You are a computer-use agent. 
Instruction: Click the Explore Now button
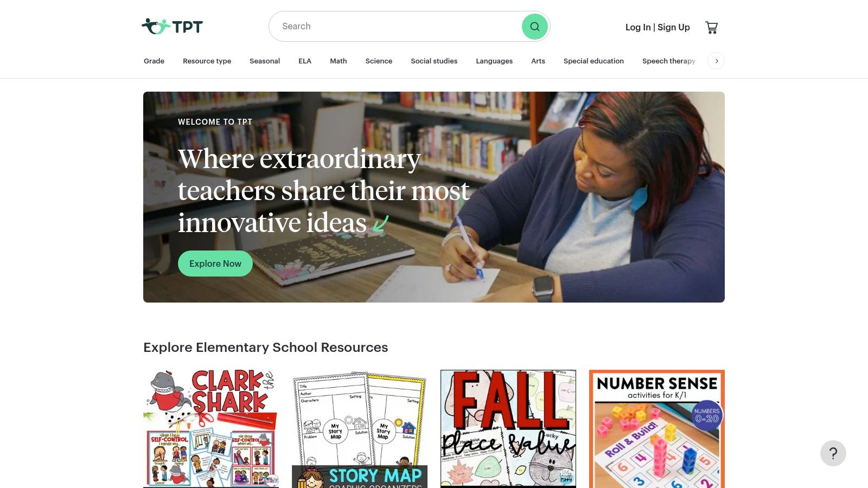click(x=215, y=264)
